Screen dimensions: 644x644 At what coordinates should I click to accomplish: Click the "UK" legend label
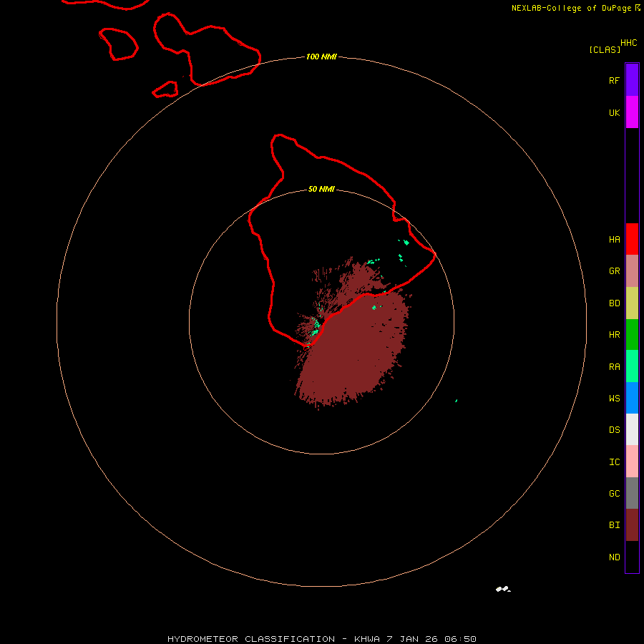(614, 112)
